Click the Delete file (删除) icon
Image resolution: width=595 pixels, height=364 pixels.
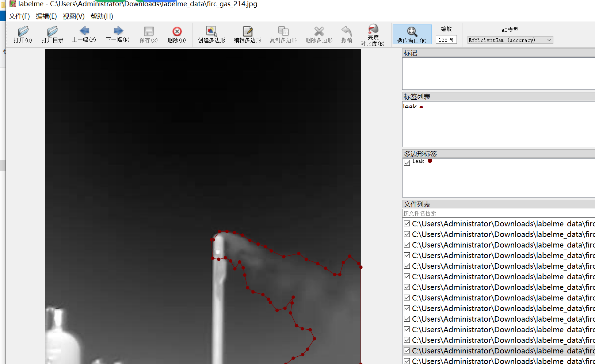pos(177,34)
